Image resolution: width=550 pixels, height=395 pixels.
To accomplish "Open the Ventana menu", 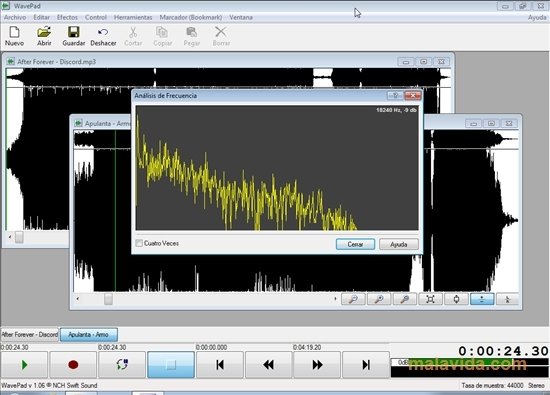I will coord(241,17).
